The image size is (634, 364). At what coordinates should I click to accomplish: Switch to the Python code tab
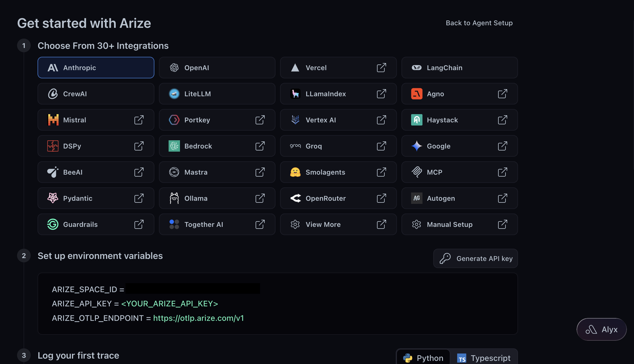point(423,358)
